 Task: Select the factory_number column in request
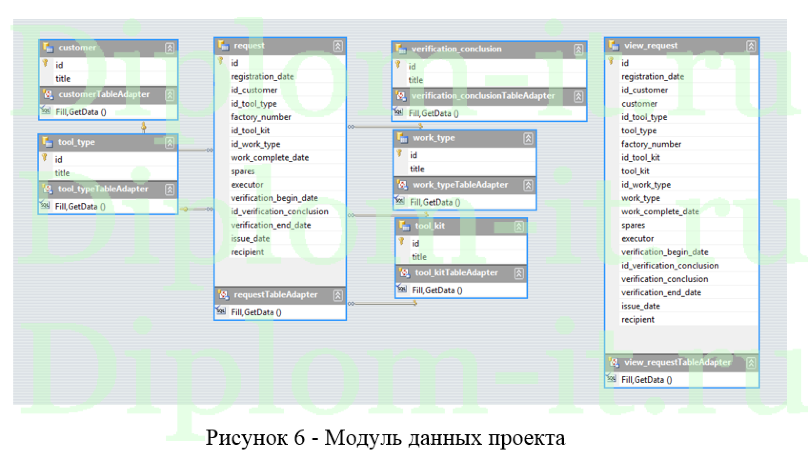tap(261, 117)
